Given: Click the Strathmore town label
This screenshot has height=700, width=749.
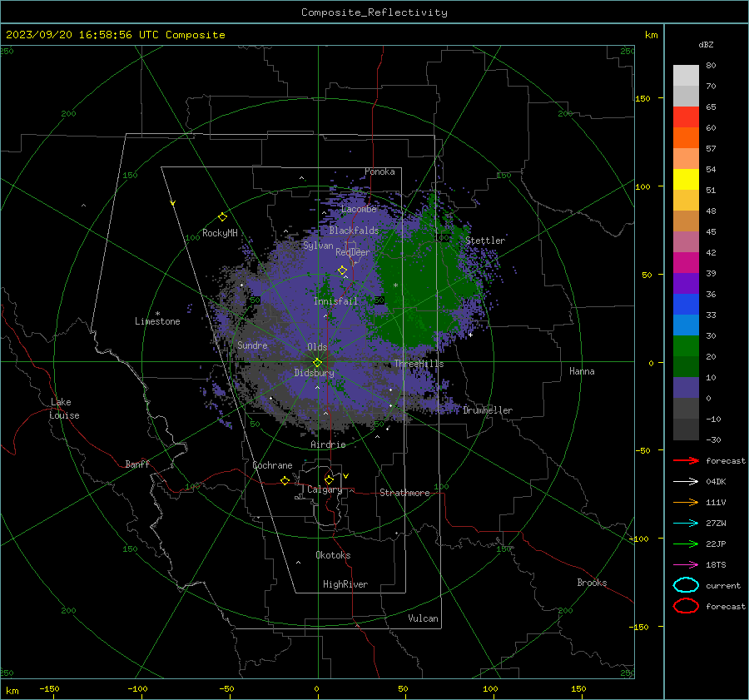Looking at the screenshot, I should [404, 493].
